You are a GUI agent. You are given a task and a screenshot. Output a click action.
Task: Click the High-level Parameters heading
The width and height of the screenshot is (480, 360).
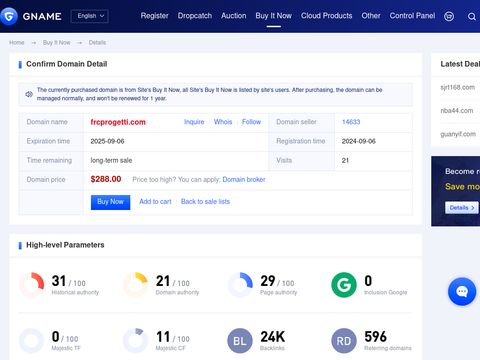(x=65, y=245)
